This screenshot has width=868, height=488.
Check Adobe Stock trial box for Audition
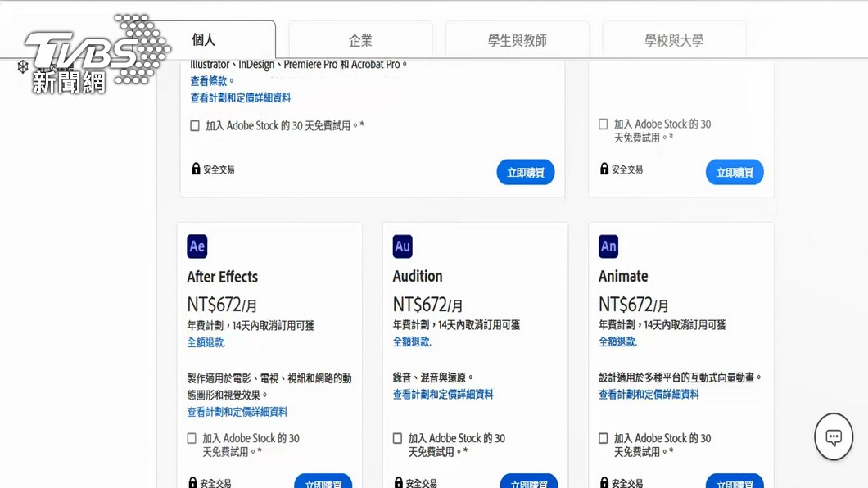(x=397, y=438)
